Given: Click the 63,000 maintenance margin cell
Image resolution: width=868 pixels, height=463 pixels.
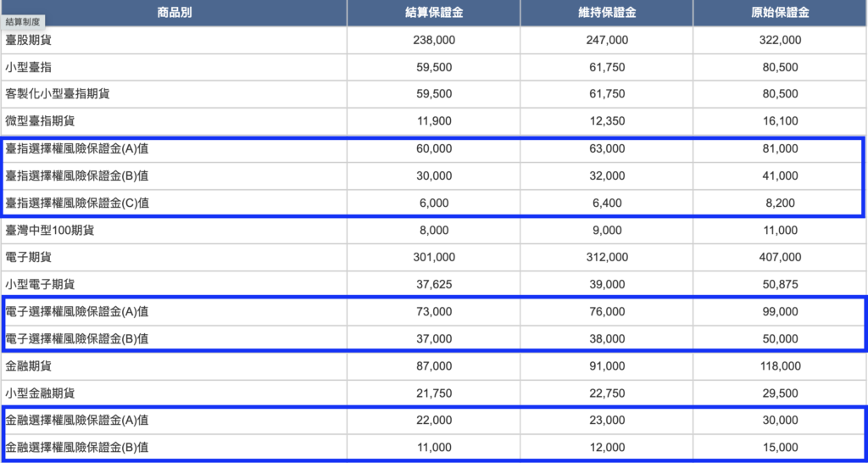Looking at the screenshot, I should click(x=607, y=149).
